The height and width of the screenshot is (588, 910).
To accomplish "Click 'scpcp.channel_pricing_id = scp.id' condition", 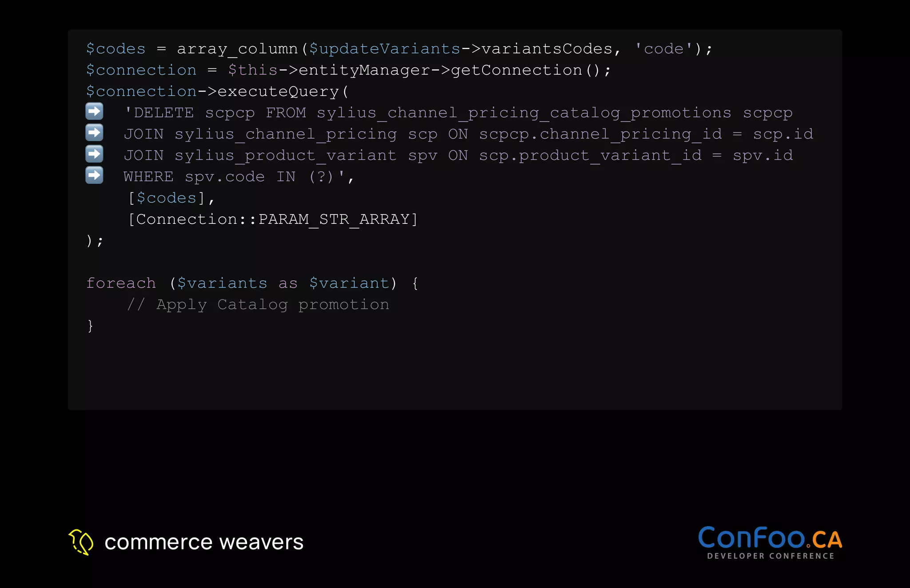I will (646, 134).
